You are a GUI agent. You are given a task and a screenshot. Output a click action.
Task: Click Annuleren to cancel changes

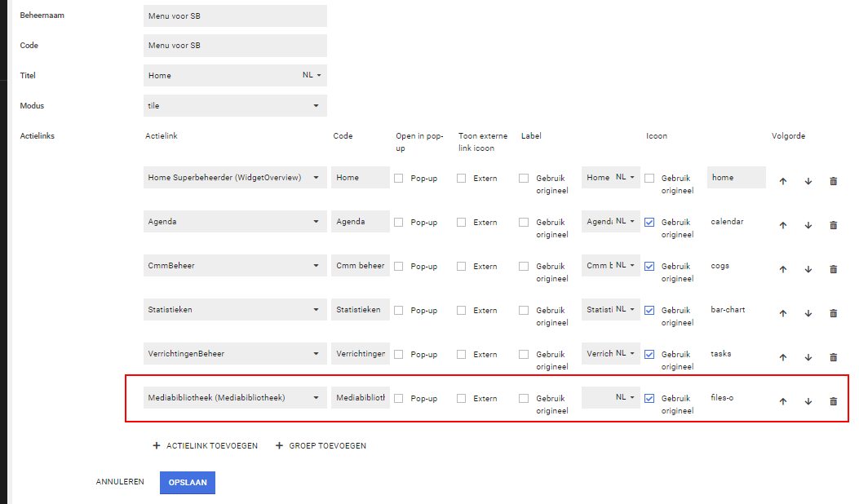120,482
